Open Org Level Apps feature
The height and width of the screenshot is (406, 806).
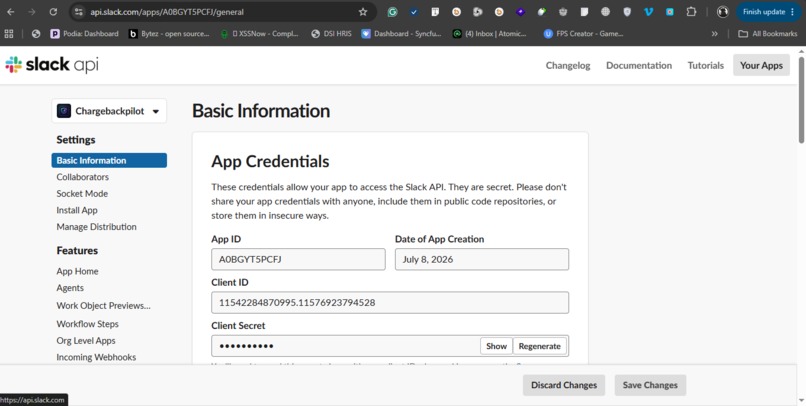click(86, 341)
